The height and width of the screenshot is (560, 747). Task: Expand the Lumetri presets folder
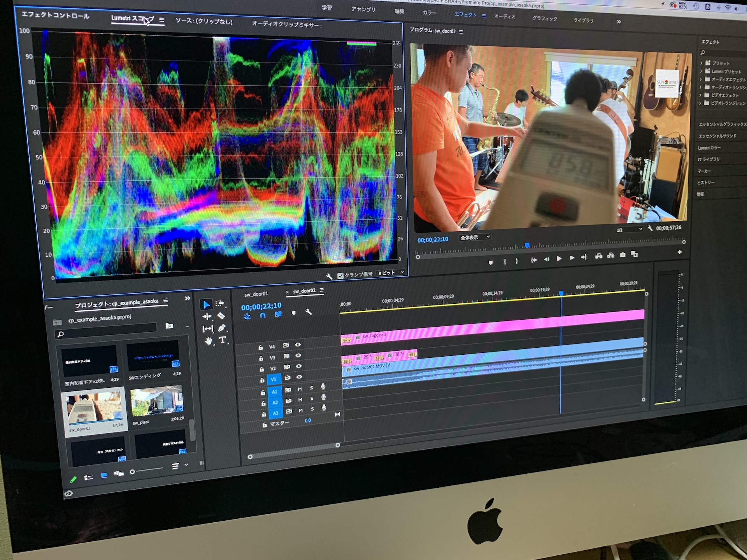pos(701,71)
